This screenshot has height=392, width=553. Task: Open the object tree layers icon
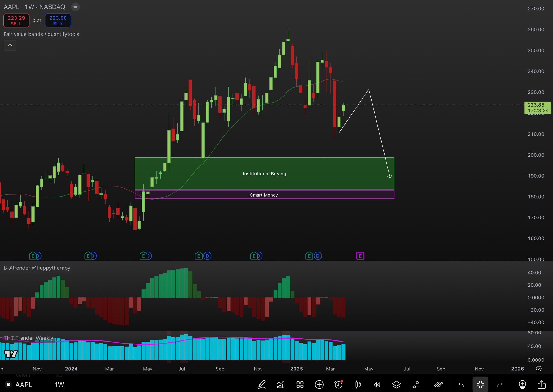(396, 384)
